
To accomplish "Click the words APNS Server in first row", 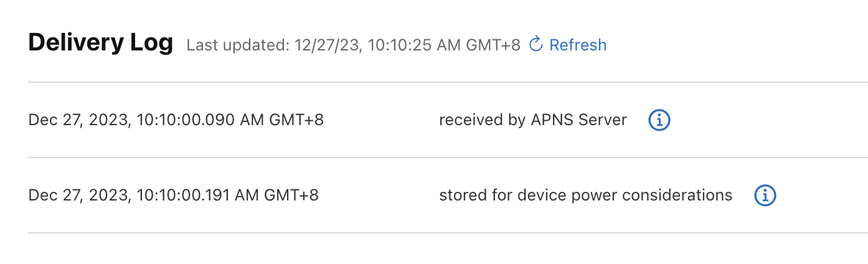I will point(579,120).
